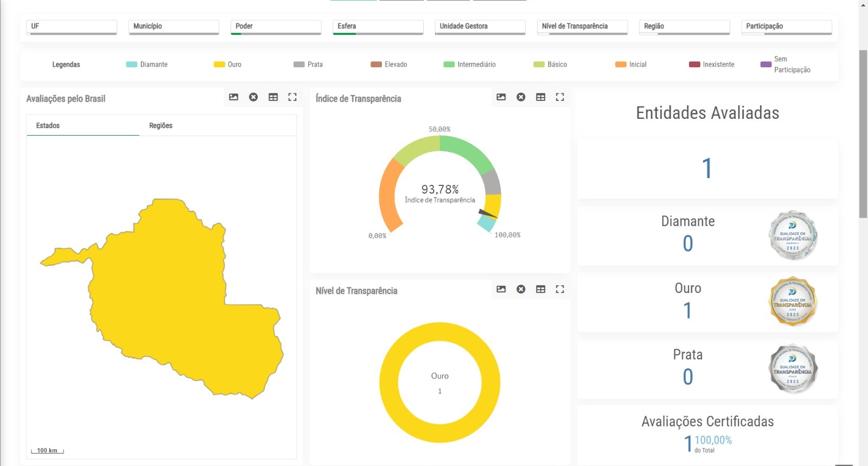Viewport: 868px width, 466px height.
Task: Open the UF filter dropdown
Action: click(72, 27)
